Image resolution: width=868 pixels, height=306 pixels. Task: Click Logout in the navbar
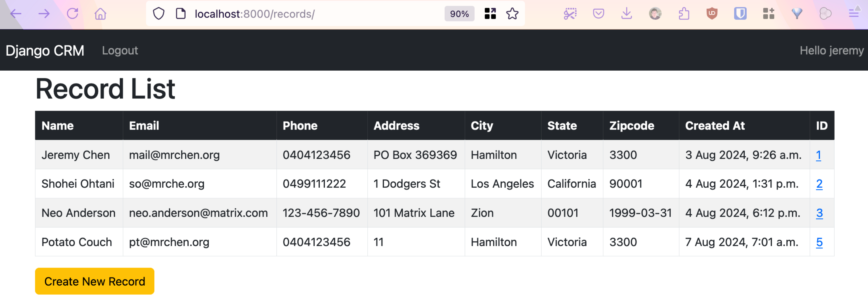120,51
